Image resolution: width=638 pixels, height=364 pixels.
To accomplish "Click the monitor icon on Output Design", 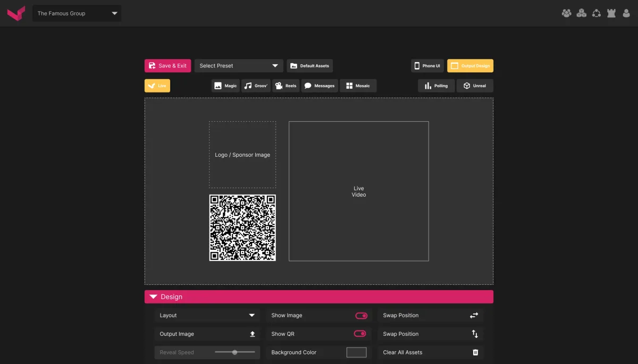I will click(455, 66).
